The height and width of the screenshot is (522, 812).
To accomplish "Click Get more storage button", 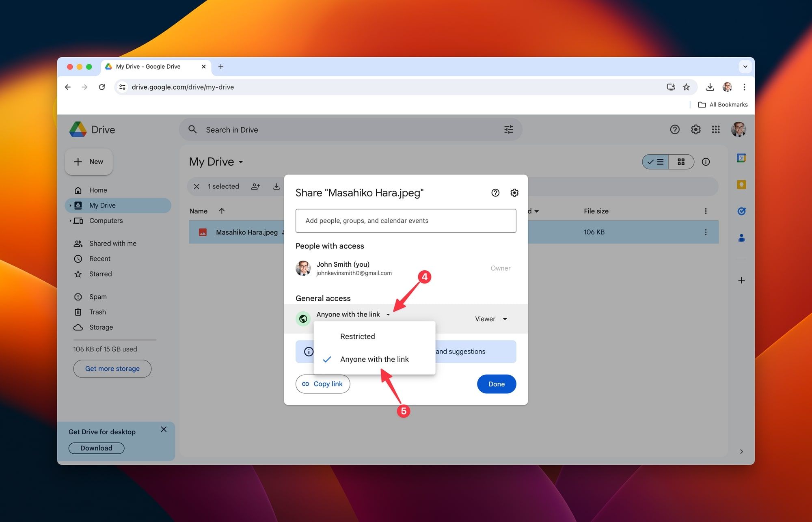I will click(x=112, y=369).
